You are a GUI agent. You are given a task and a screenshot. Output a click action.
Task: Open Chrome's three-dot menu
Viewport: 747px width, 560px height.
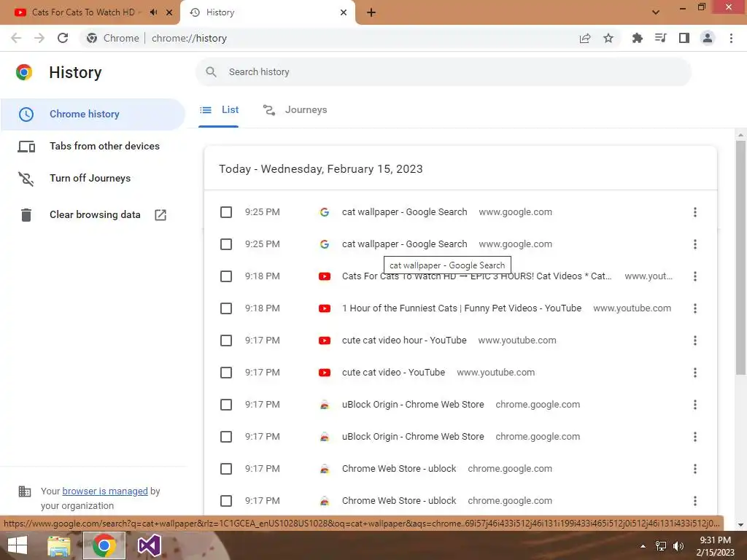click(x=731, y=38)
